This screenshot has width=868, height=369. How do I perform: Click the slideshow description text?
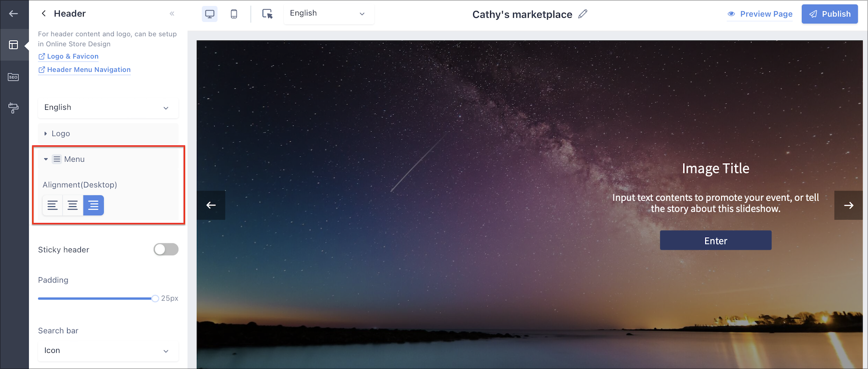point(715,203)
